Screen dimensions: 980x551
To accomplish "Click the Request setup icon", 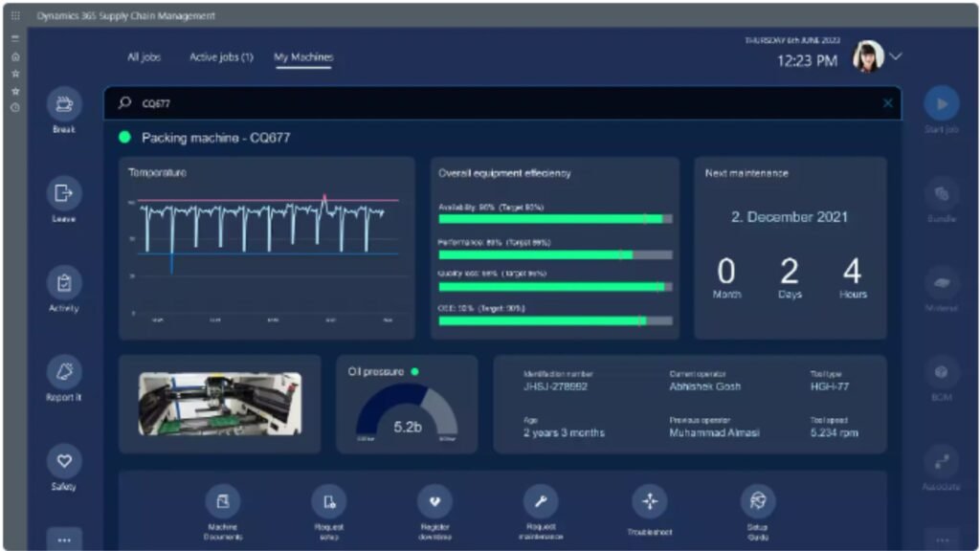I will pos(329,501).
